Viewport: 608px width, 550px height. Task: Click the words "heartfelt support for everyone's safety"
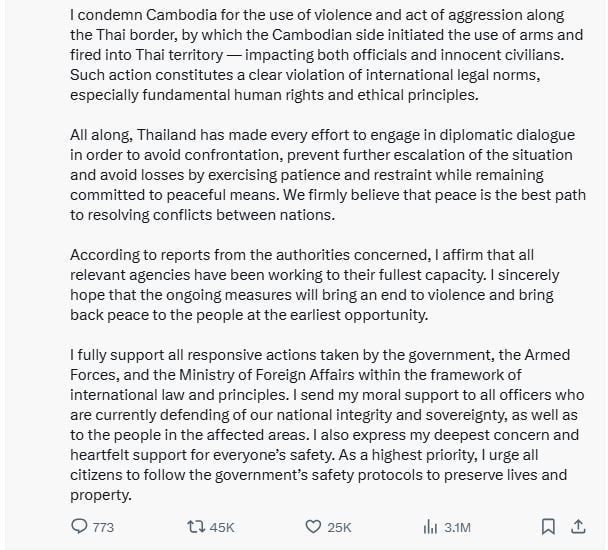[202, 455]
